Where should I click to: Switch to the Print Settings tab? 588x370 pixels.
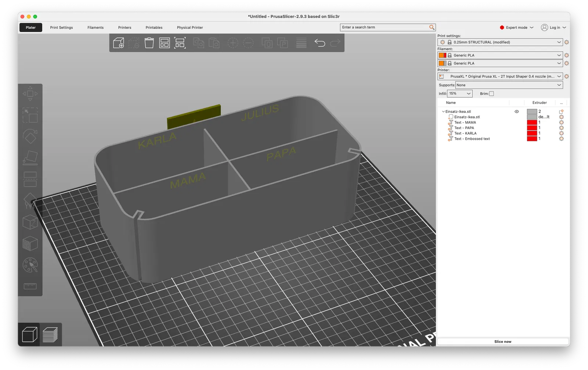pyautogui.click(x=61, y=28)
